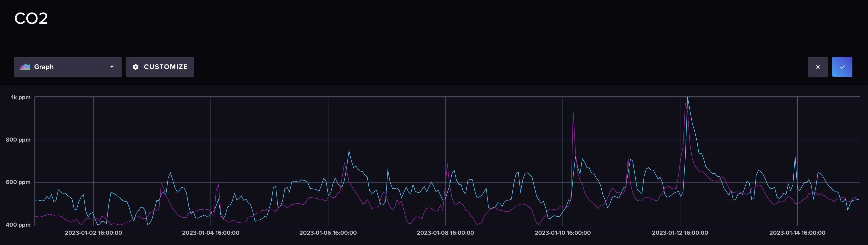Click the CO2 cell title

point(31,18)
